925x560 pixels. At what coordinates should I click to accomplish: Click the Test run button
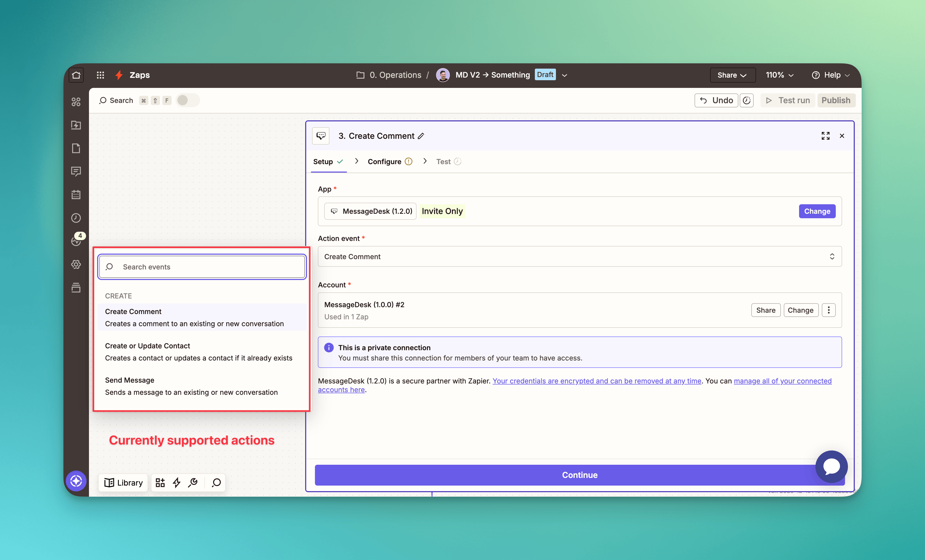(788, 100)
